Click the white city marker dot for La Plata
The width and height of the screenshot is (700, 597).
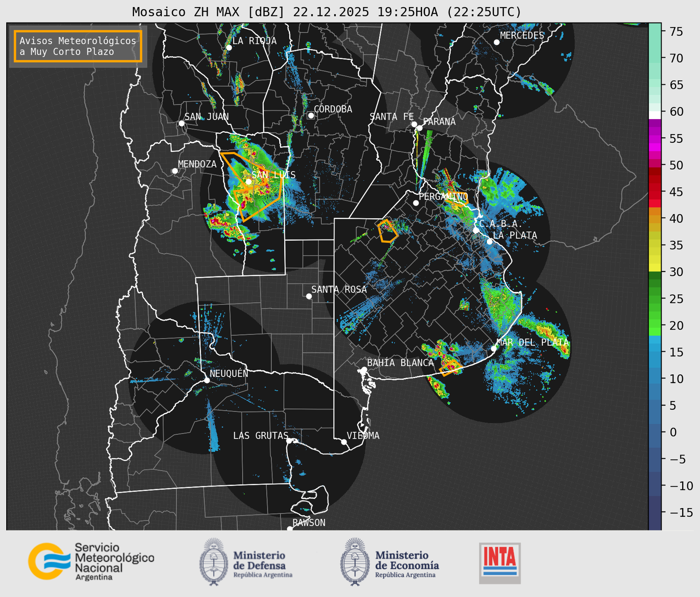[490, 242]
